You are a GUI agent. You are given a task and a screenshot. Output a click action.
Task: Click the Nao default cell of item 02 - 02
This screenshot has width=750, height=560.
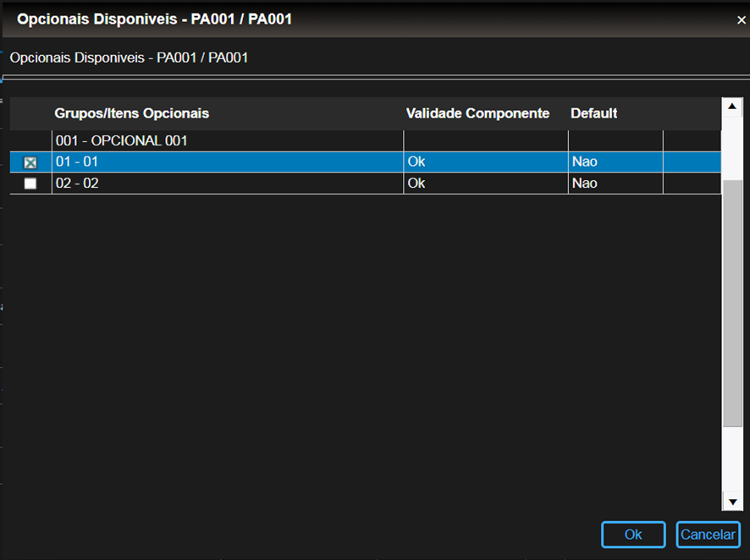584,183
